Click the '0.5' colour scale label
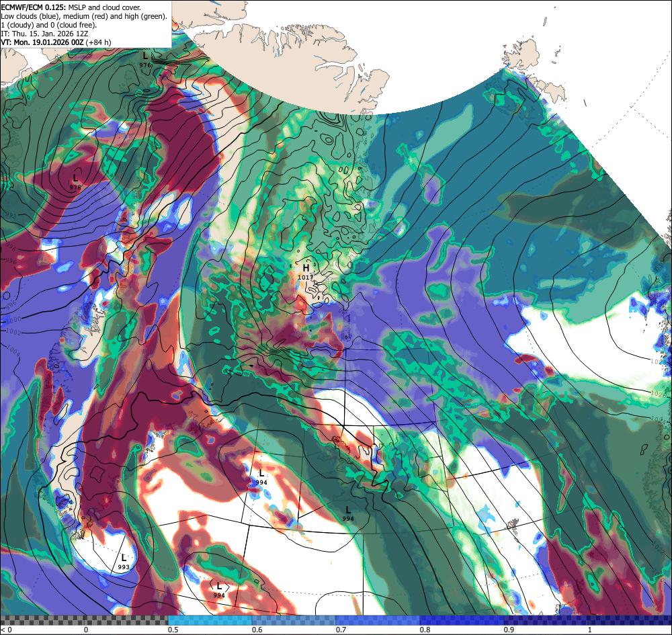The height and width of the screenshot is (635, 672). [x=173, y=630]
